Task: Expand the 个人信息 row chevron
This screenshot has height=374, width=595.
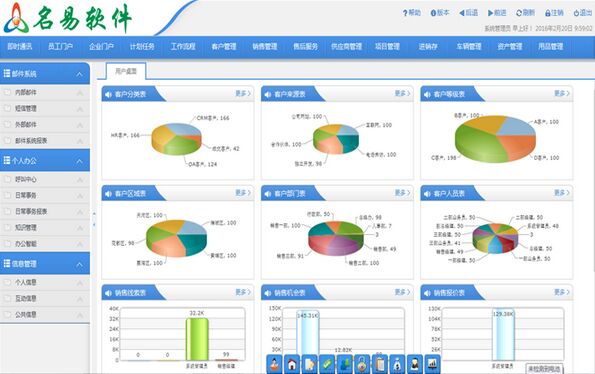Action: 80,283
